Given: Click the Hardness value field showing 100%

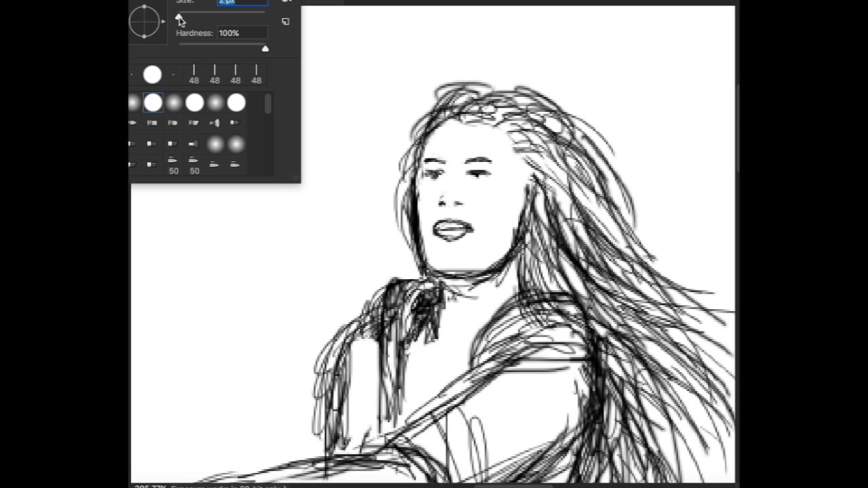Looking at the screenshot, I should coord(242,33).
